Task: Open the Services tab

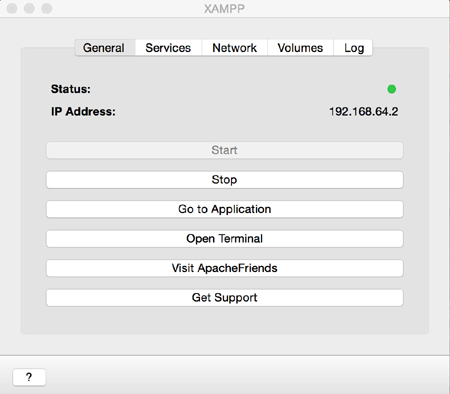Action: click(168, 48)
